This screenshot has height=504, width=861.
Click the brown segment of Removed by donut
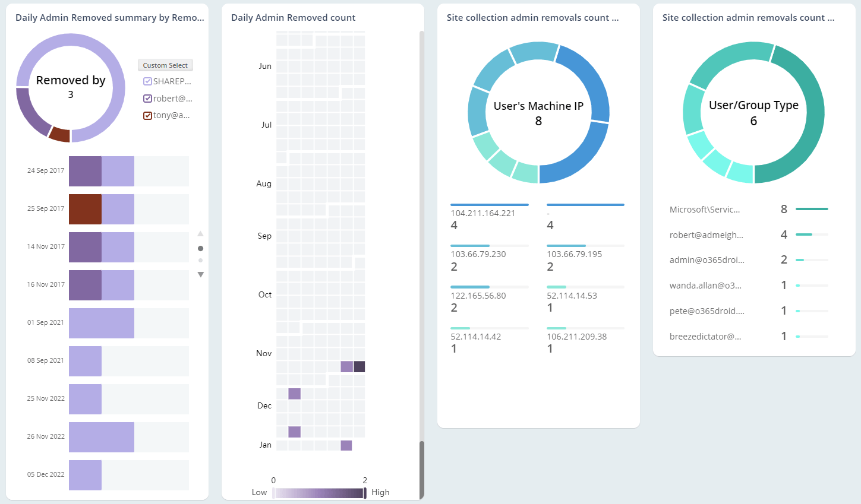pos(59,134)
